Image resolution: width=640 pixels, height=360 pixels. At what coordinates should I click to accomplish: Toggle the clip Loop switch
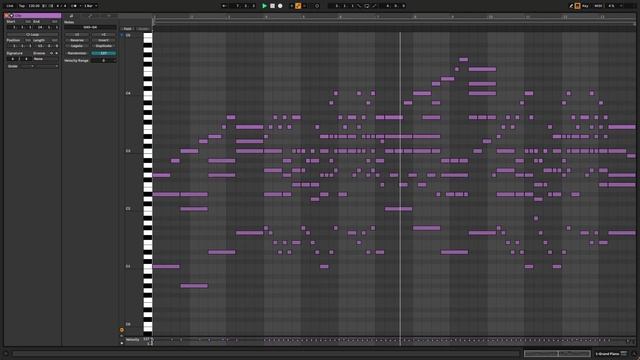coord(32,35)
